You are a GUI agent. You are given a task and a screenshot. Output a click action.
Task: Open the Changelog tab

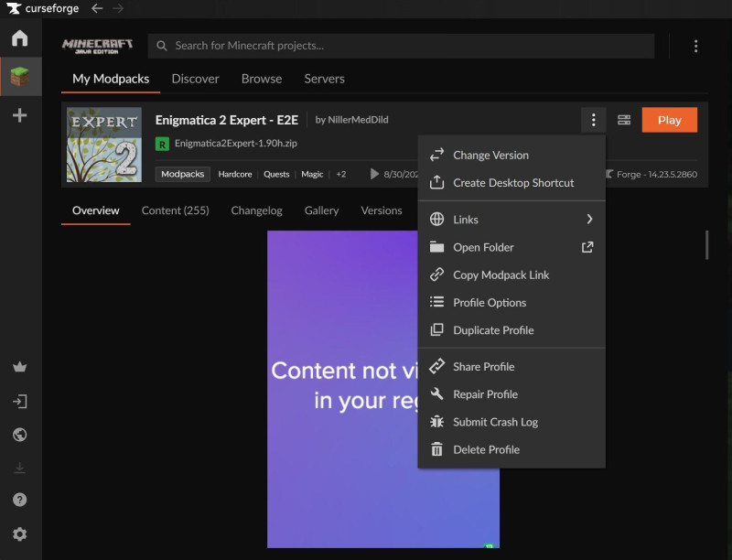[x=256, y=210]
